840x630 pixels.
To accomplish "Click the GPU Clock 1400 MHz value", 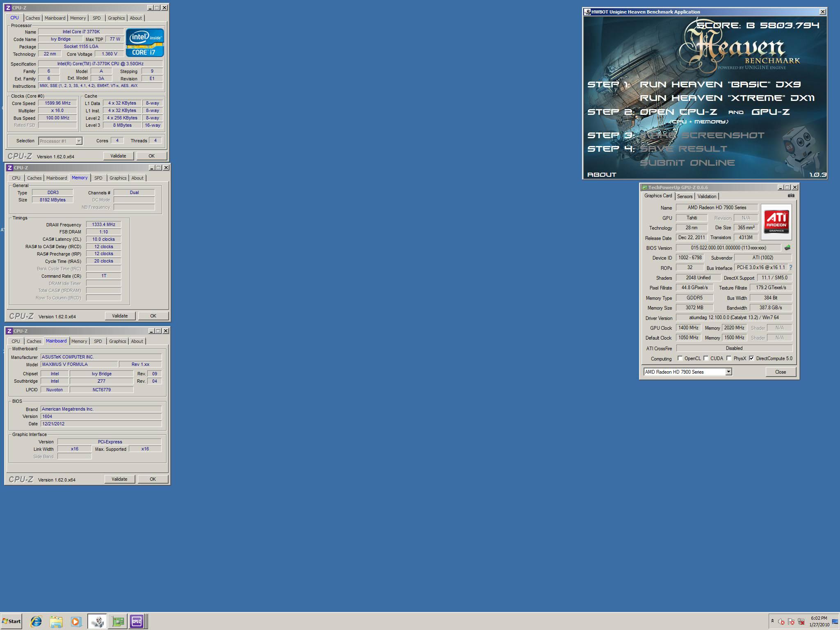I will [688, 328].
